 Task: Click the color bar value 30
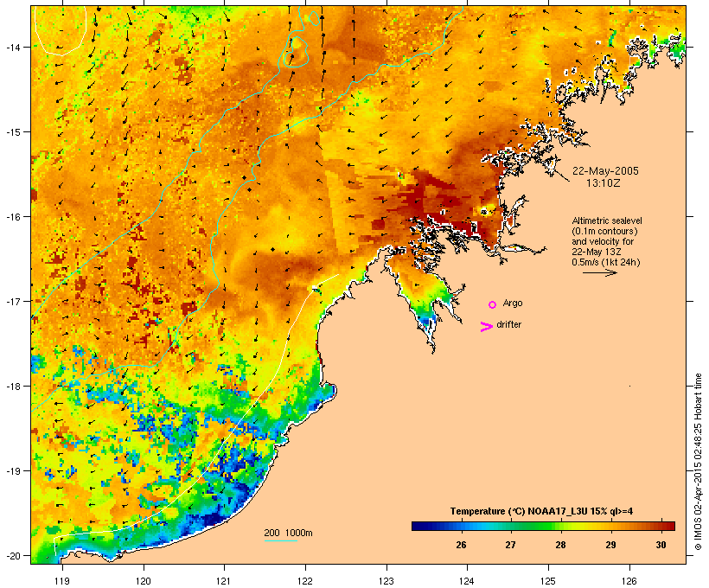click(x=661, y=545)
